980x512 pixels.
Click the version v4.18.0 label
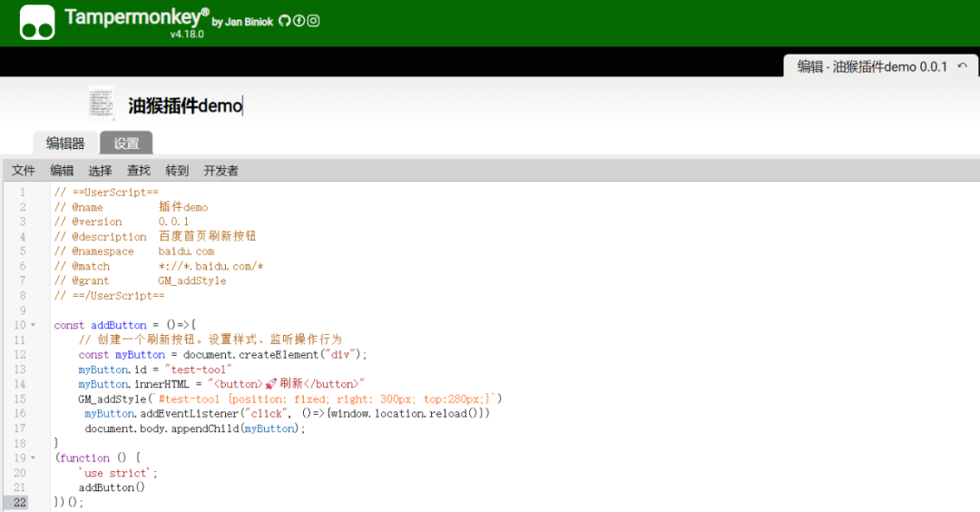click(187, 34)
